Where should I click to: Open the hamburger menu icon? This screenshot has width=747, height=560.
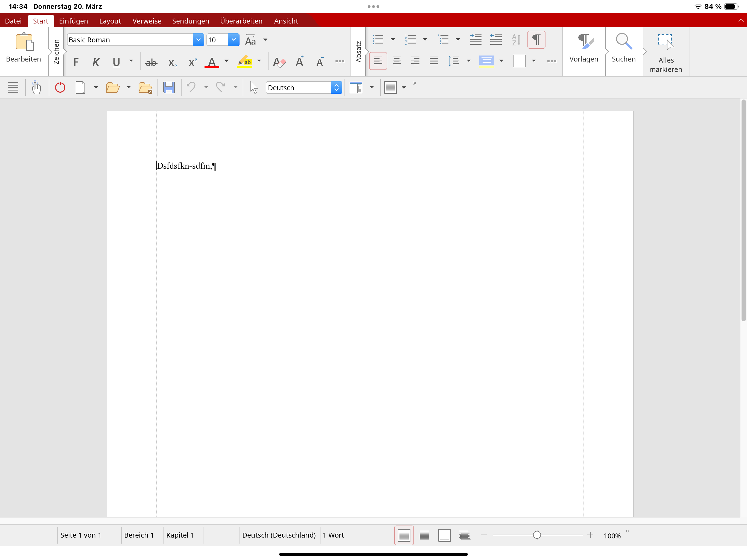pos(13,87)
